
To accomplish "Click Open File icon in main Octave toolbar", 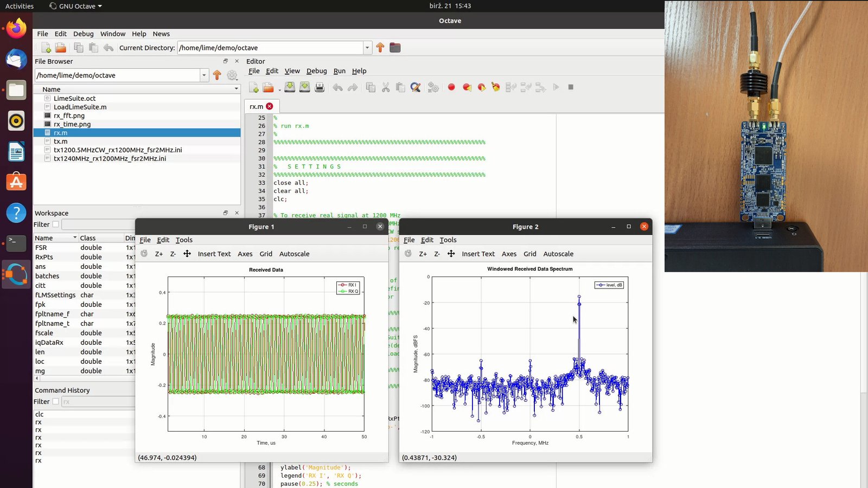I will coord(61,48).
